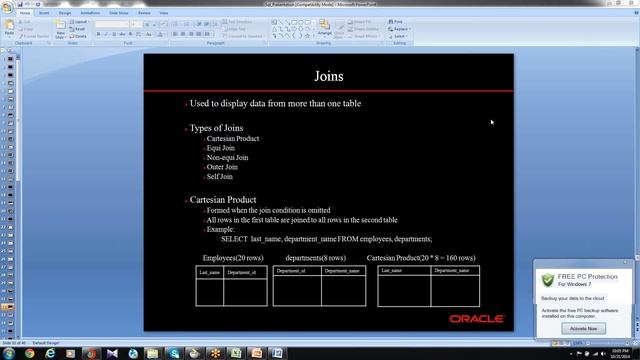Click the star shape in the shapes gallery
640x360 pixels.
pos(307,36)
